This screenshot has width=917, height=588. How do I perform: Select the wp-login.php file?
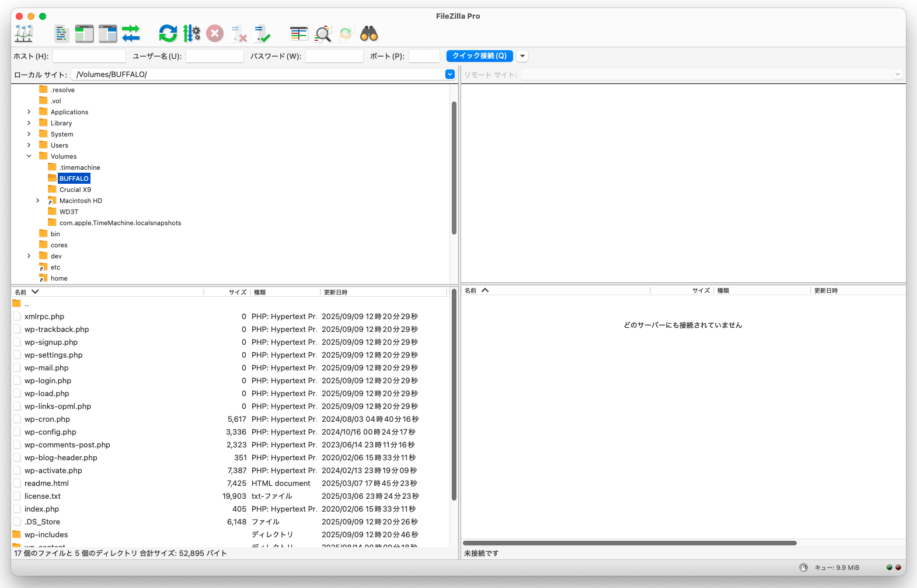coord(48,380)
